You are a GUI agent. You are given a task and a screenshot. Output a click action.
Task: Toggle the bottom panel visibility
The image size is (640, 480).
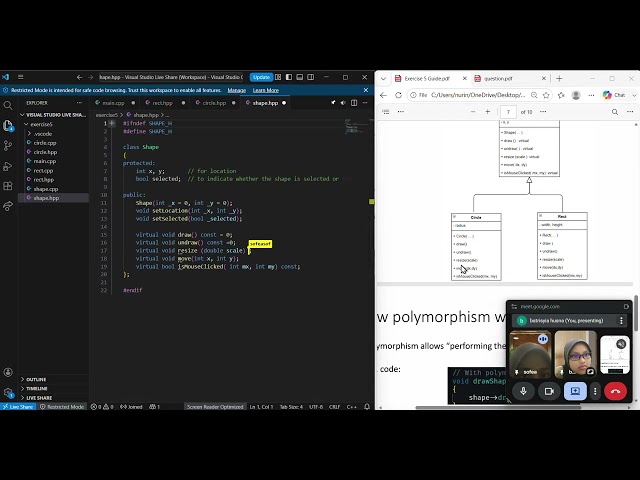point(300,77)
